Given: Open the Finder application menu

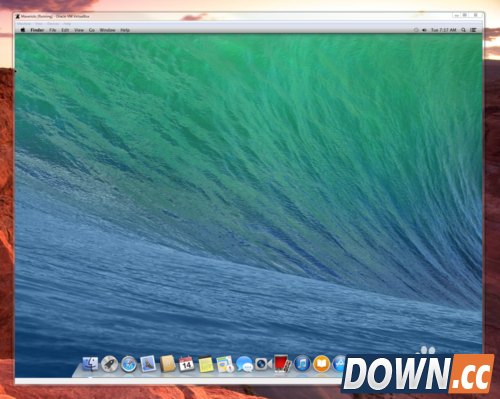Looking at the screenshot, I should pyautogui.click(x=37, y=30).
